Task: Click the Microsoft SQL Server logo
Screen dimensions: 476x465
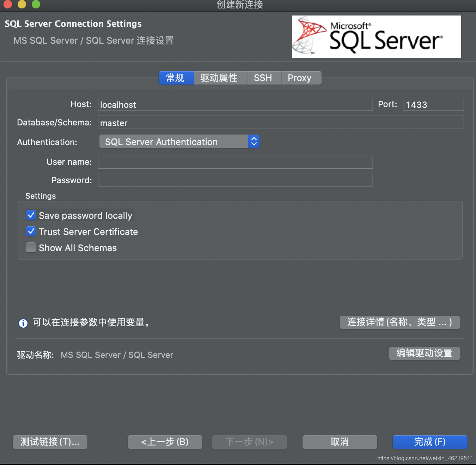Action: pos(376,37)
